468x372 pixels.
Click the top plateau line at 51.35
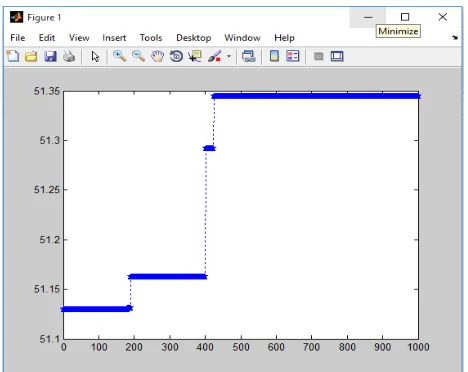coord(316,96)
